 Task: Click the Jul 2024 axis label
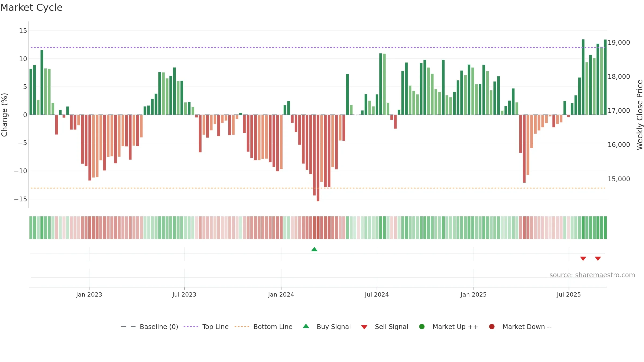tap(377, 294)
